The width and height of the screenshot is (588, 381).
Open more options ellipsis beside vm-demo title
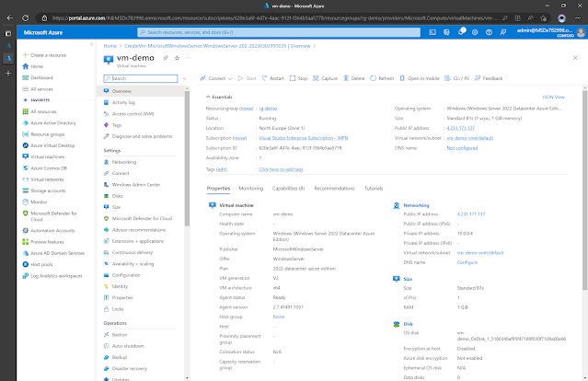pyautogui.click(x=189, y=58)
